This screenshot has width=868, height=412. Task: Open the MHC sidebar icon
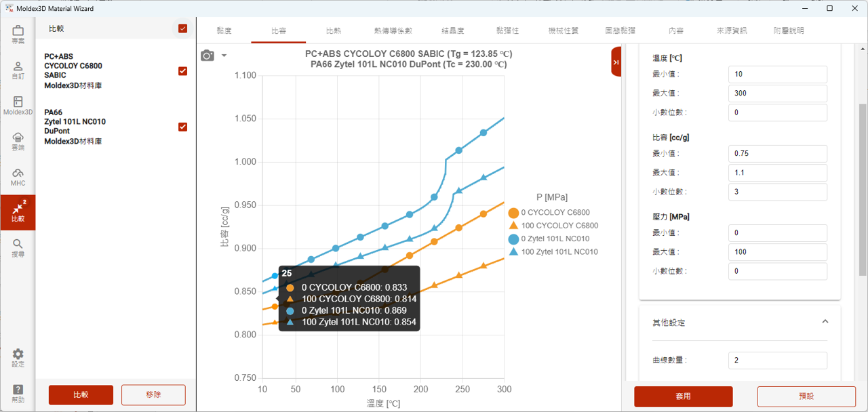tap(18, 177)
